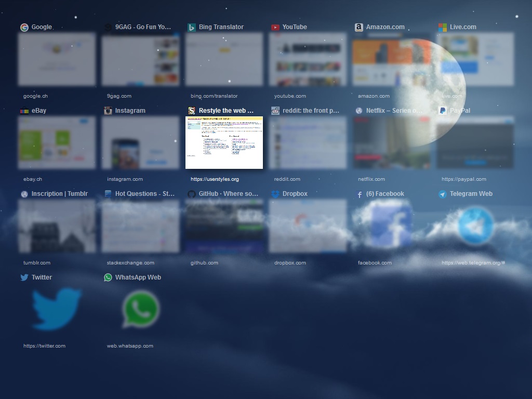Click the stackexchange.com URL text
This screenshot has height=399, width=532.
click(130, 262)
